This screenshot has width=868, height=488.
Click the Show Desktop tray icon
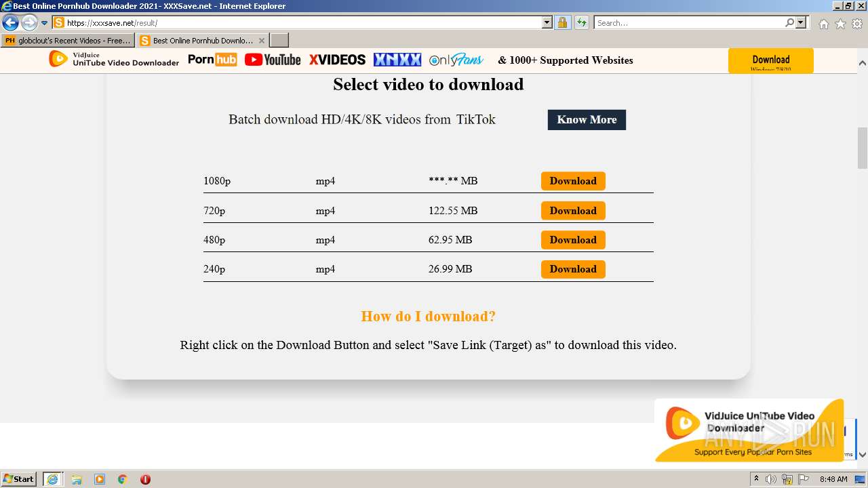[x=860, y=479]
